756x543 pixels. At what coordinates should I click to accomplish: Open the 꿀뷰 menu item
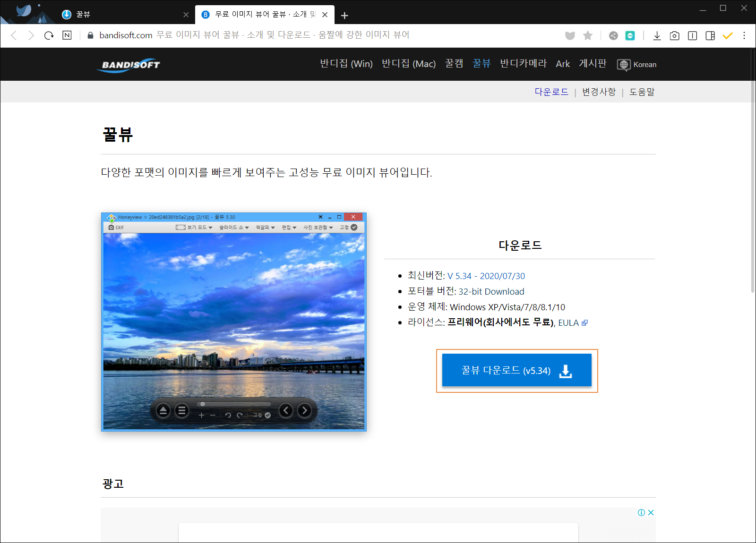[x=481, y=63]
